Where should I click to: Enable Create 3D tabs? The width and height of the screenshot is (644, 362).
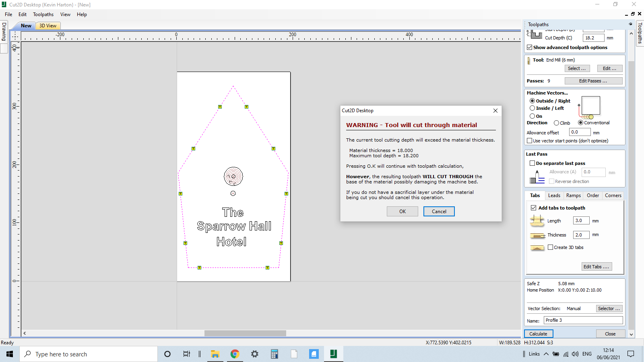(x=551, y=247)
